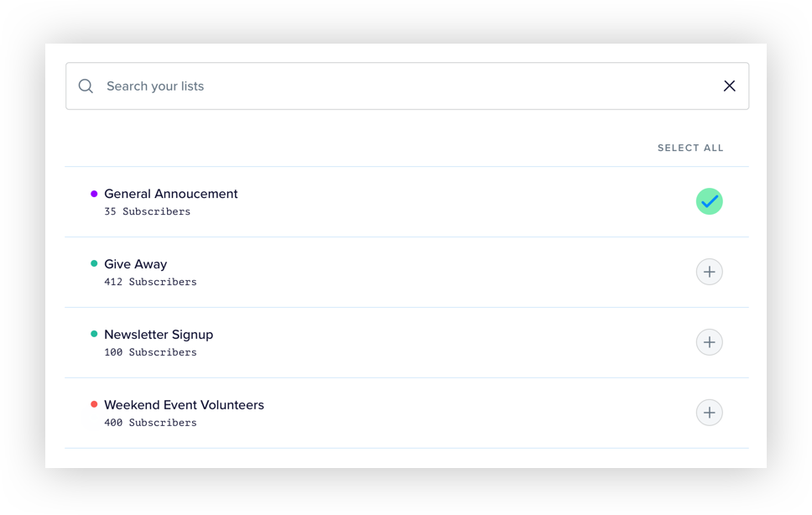Image resolution: width=812 pixels, height=515 pixels.
Task: Click the magnifying glass search icon
Action: pos(86,86)
